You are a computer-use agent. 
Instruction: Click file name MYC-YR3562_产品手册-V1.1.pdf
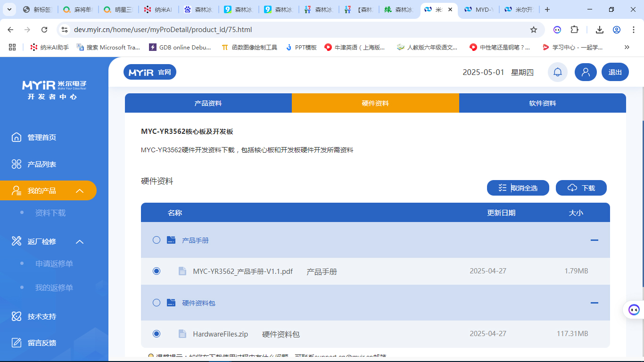[243, 271]
